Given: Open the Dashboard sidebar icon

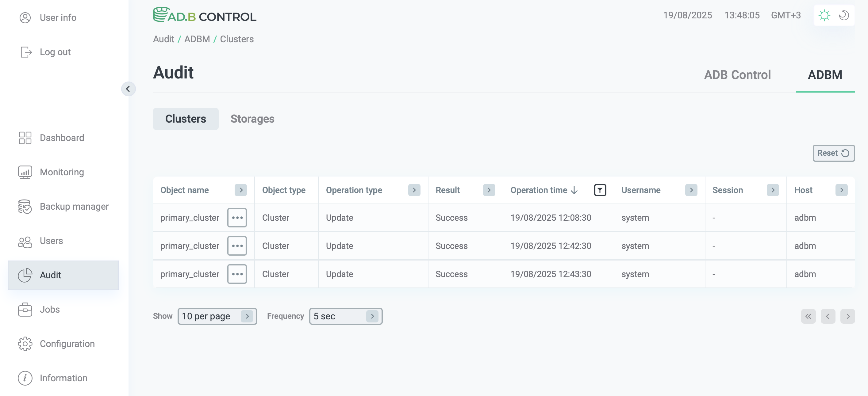Looking at the screenshot, I should [x=25, y=138].
